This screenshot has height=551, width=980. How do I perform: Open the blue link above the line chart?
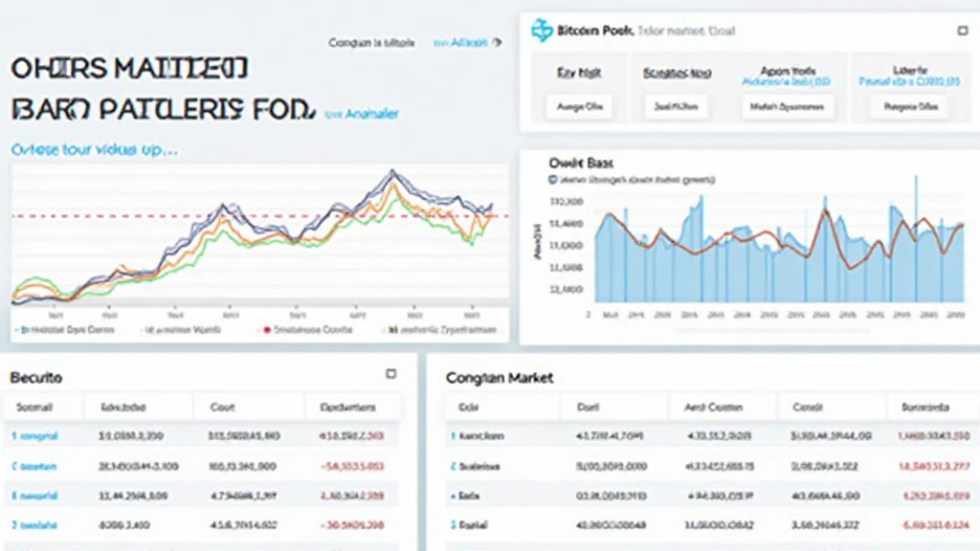click(x=94, y=150)
